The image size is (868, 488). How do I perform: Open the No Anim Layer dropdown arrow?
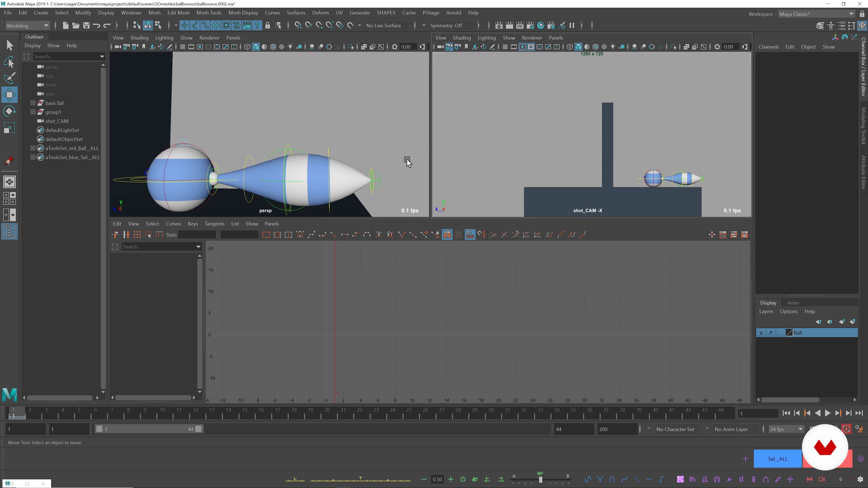[x=707, y=429]
